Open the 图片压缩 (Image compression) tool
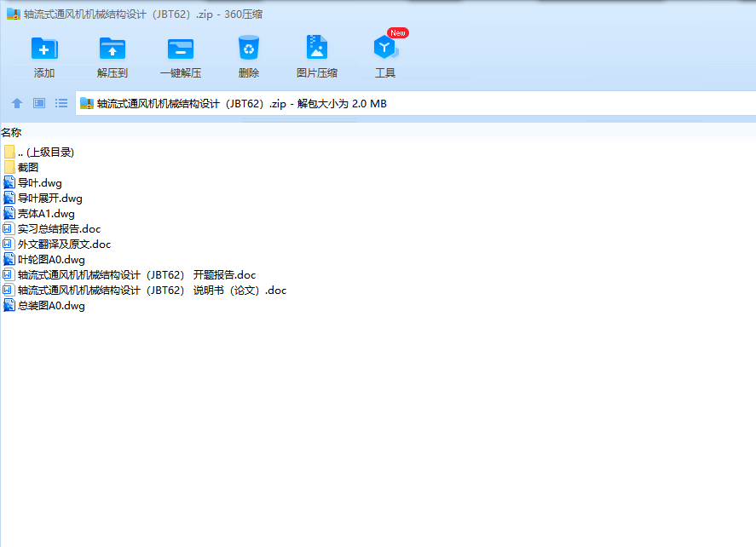Screen dimensions: 756x547 click(x=317, y=47)
